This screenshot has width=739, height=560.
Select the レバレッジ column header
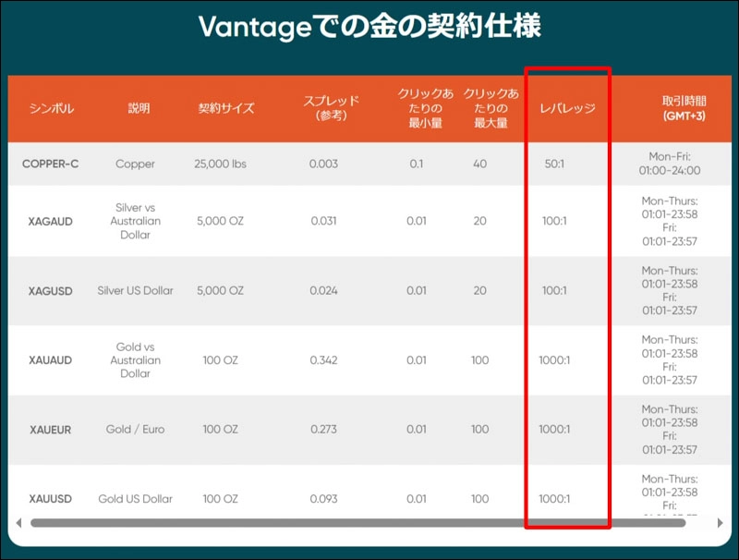tap(566, 109)
